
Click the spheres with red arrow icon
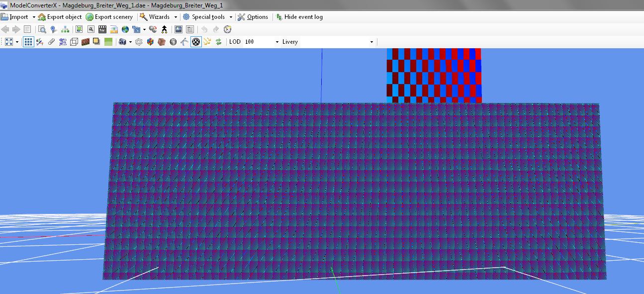(x=153, y=29)
